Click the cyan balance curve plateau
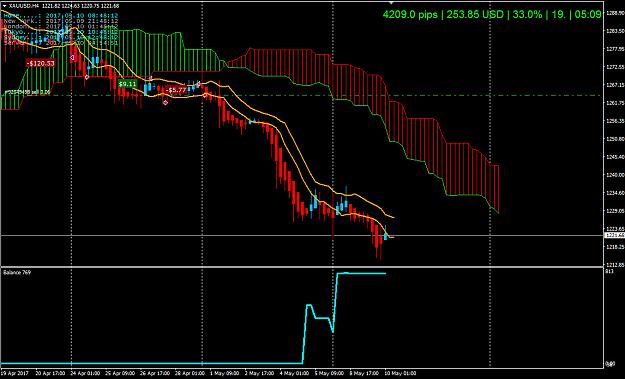Viewport: 625px width, 379px height. click(362, 273)
